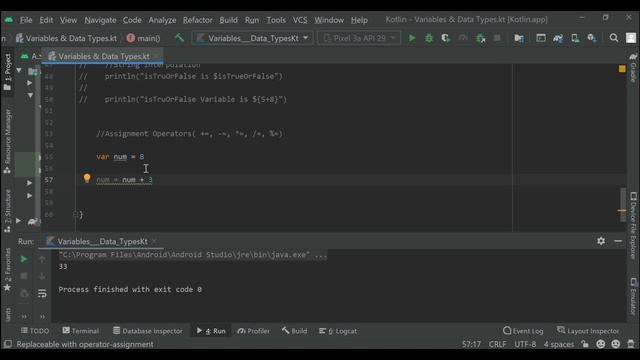Viewport: 640px width, 360px height.
Task: Open the Device File Explorer side panel
Action: [x=633, y=226]
